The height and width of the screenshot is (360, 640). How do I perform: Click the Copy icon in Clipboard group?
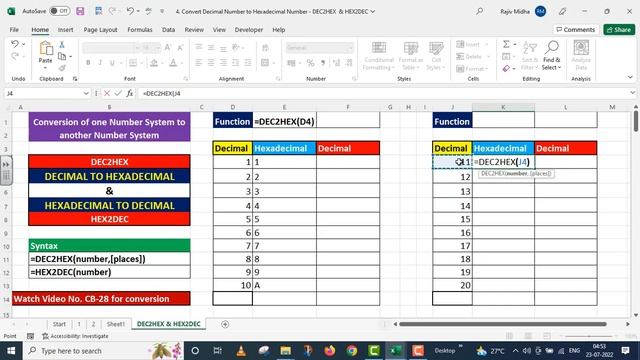(x=62, y=56)
